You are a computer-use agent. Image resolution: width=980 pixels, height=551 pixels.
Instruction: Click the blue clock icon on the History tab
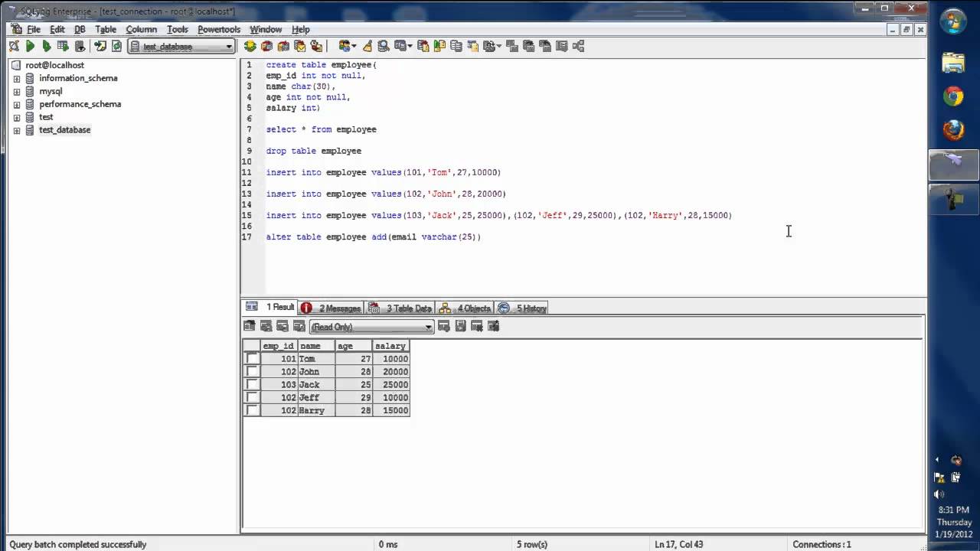click(504, 308)
